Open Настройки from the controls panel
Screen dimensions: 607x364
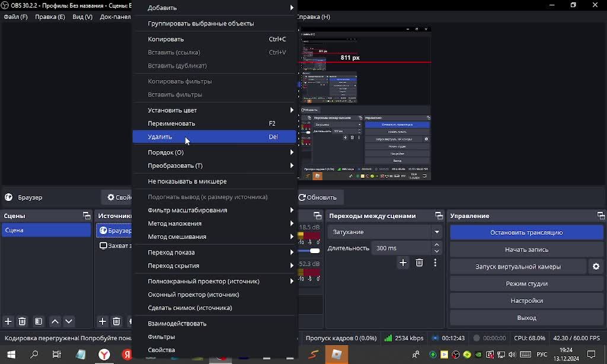click(x=526, y=301)
